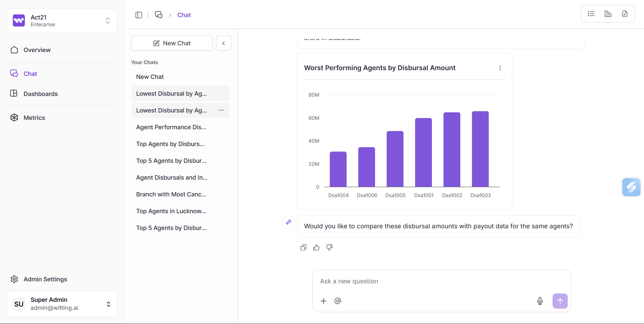Add attachment with plus icon
The height and width of the screenshot is (324, 644).
click(x=323, y=301)
